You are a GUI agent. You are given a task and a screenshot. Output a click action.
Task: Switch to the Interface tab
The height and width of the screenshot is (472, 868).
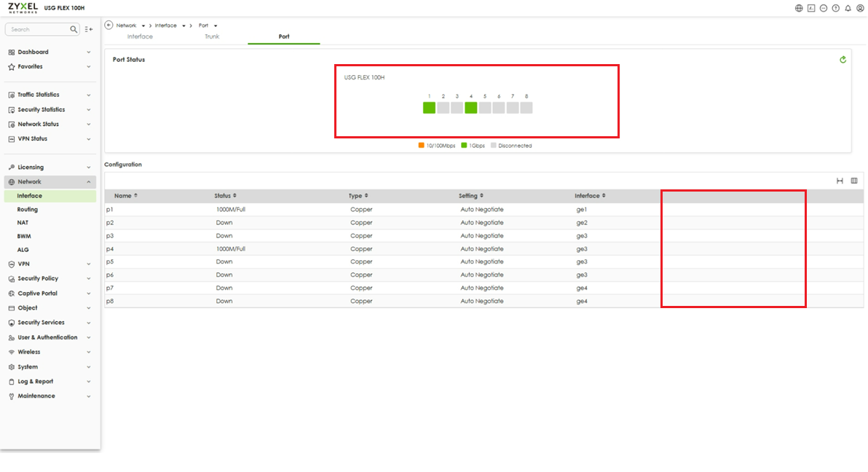tap(140, 36)
